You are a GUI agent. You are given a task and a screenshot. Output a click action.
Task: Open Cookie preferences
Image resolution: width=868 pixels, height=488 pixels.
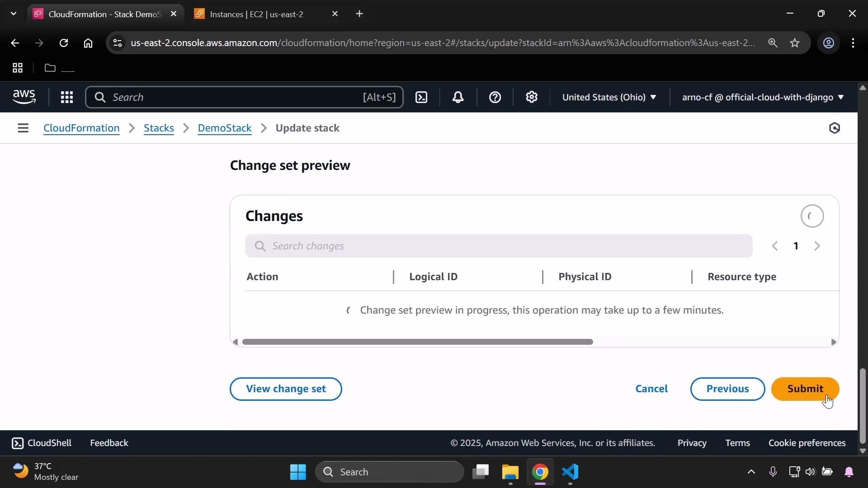pyautogui.click(x=807, y=443)
